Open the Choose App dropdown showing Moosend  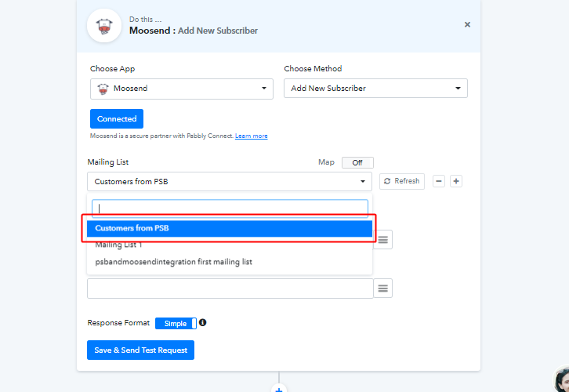[x=182, y=89]
